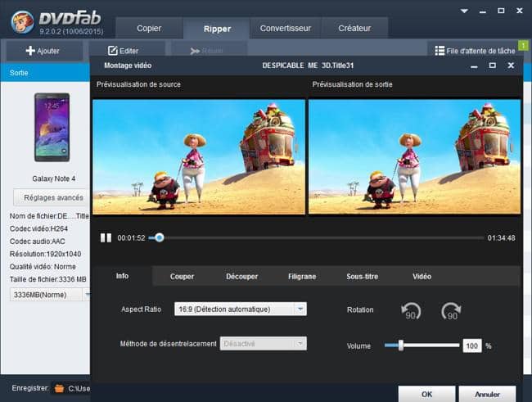Open the Sous-titre tab
Screen dimensions: 532x402
[362, 277]
